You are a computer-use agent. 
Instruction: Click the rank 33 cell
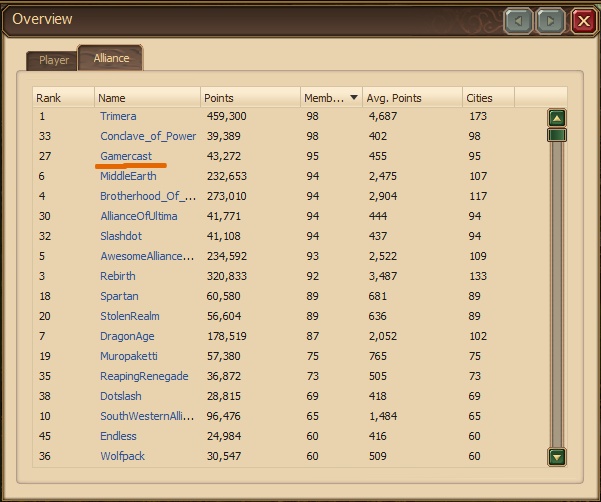point(44,136)
